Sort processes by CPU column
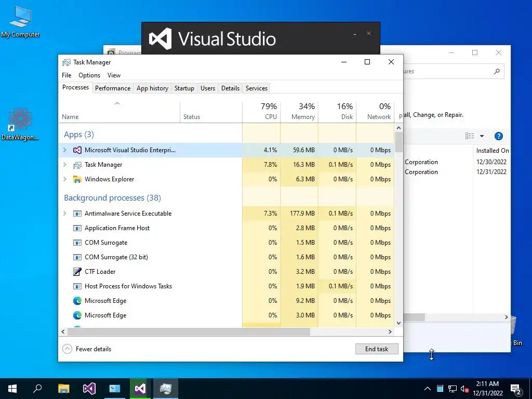The image size is (532, 399). (x=262, y=112)
